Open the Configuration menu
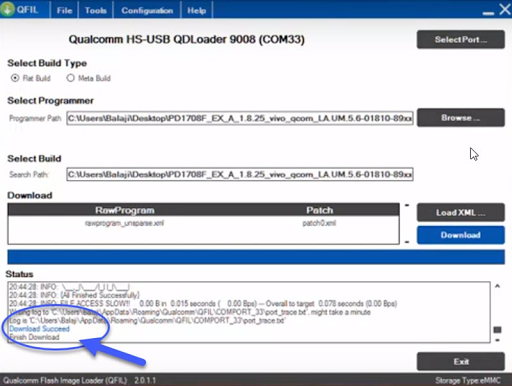 tap(147, 10)
